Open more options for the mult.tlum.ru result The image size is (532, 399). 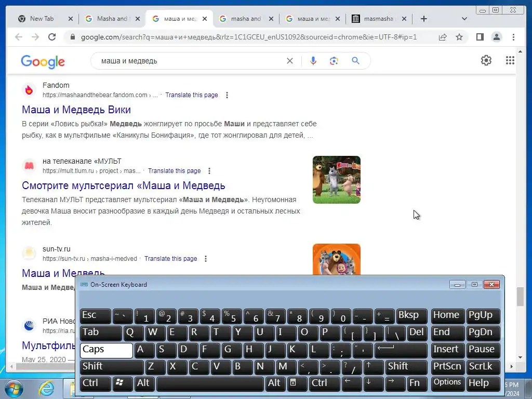click(209, 170)
